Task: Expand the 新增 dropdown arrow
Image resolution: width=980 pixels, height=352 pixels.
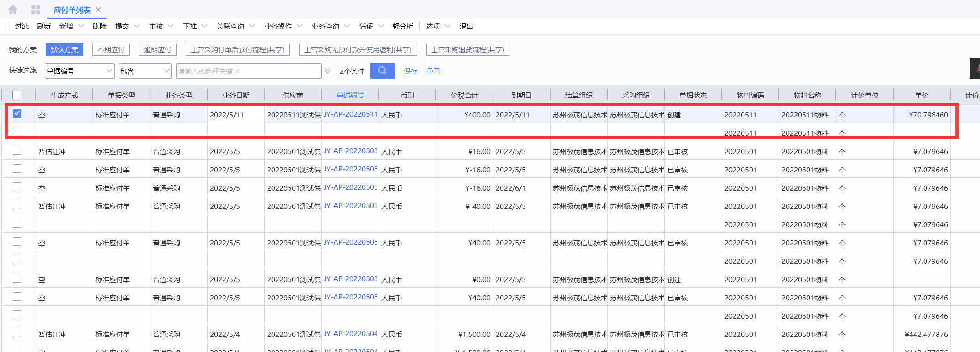Action: 81,26
